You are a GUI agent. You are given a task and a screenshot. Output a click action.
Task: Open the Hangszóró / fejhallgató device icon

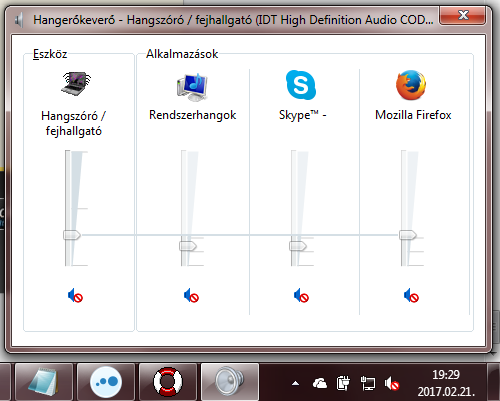click(x=76, y=84)
